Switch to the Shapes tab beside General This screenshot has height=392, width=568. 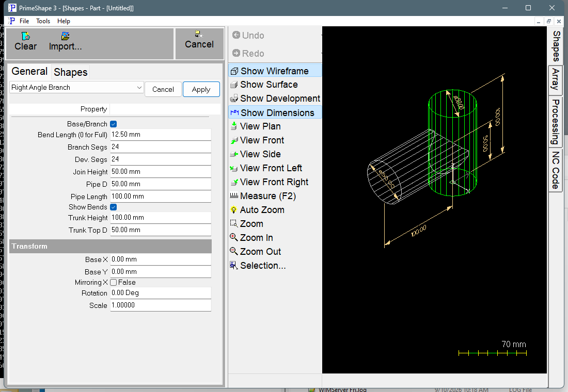(x=71, y=72)
